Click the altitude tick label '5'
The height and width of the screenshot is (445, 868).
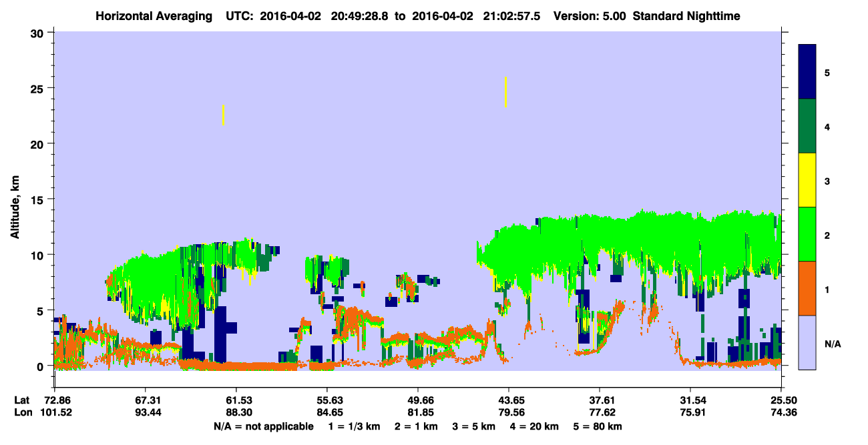[41, 310]
